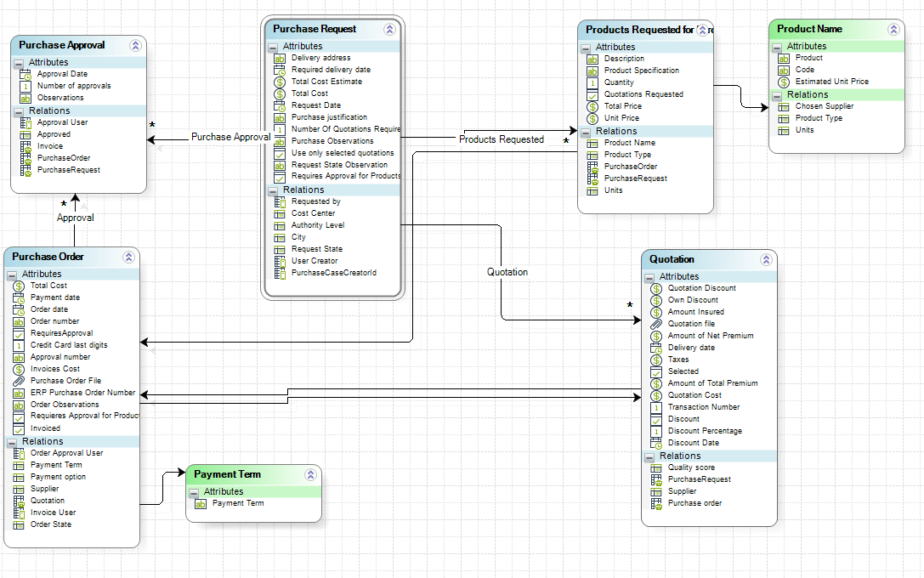Viewport: 924px width, 578px height.
Task: Click the Purchase order relation icon in Quotation
Action: click(656, 504)
